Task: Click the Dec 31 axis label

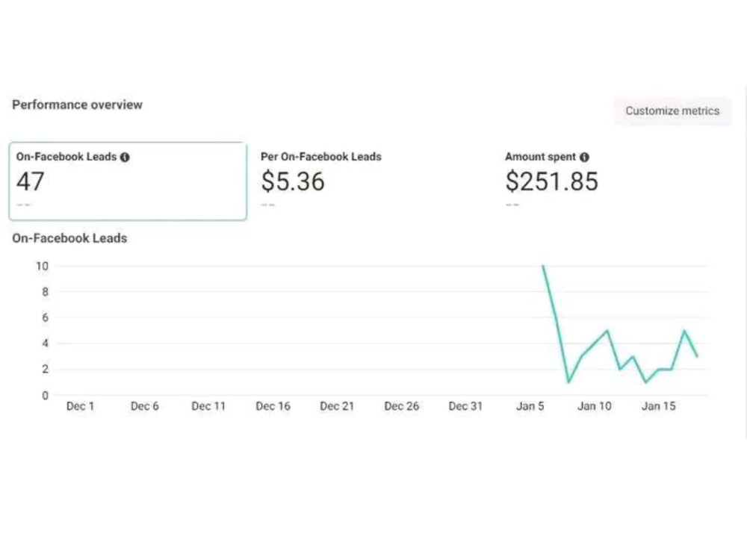Action: click(465, 406)
